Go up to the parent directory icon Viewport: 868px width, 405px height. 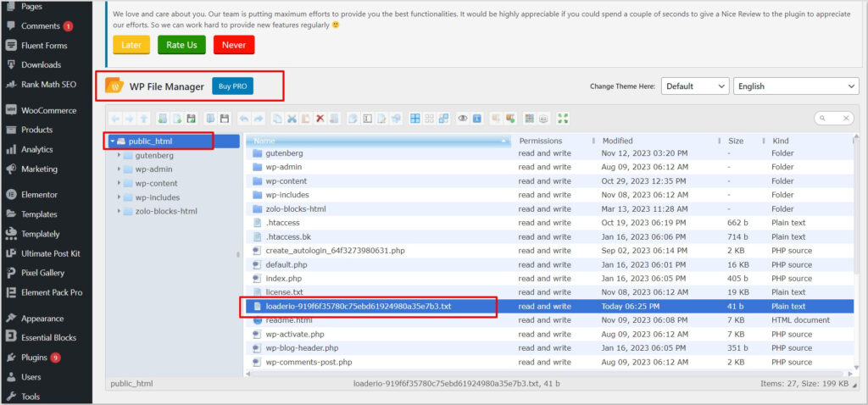point(143,119)
